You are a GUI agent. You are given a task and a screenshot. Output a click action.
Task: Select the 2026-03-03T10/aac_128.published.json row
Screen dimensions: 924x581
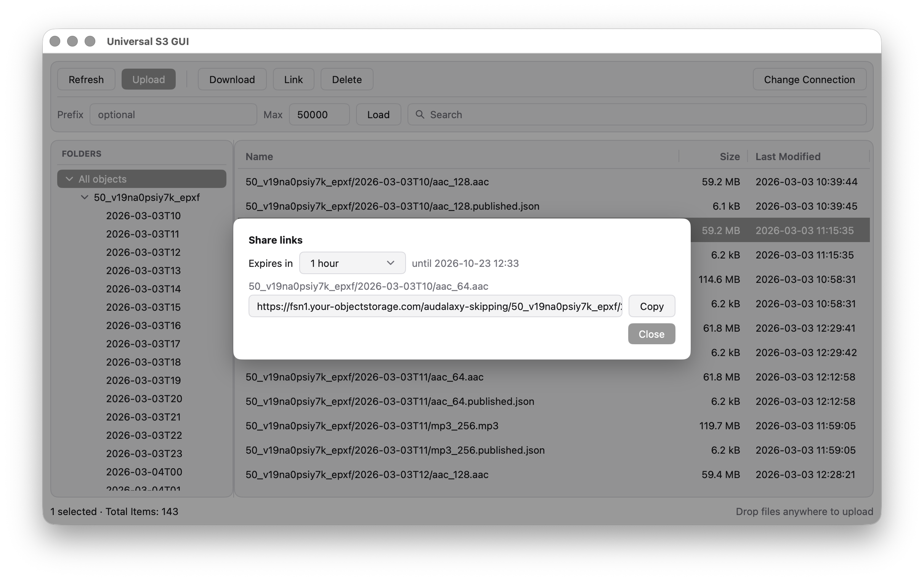coord(554,206)
